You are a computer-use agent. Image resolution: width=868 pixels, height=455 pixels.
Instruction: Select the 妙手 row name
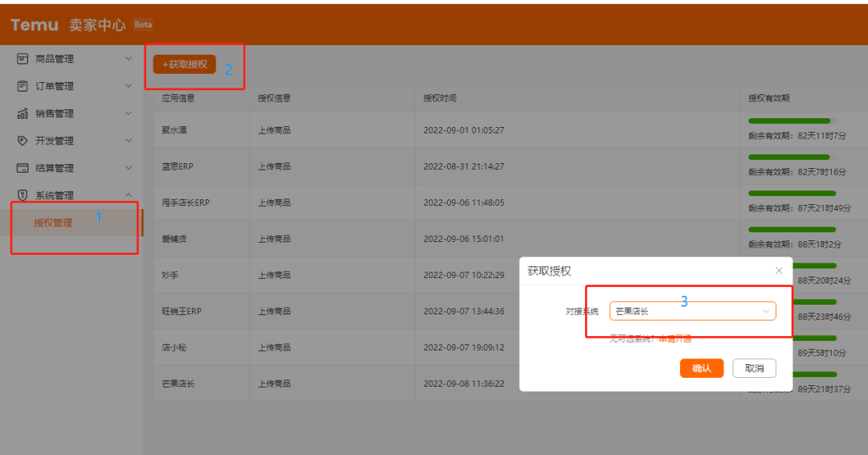(170, 275)
